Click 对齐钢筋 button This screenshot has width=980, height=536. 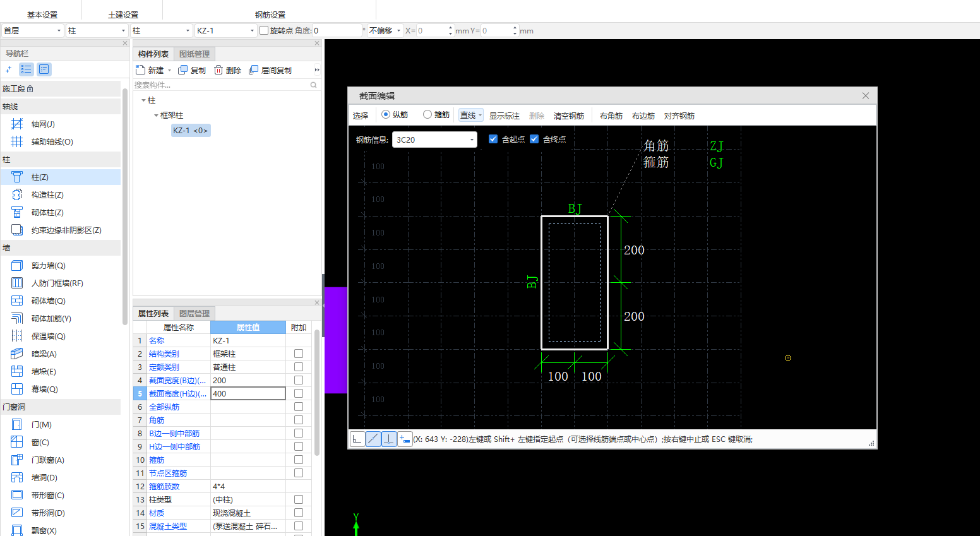click(x=679, y=116)
